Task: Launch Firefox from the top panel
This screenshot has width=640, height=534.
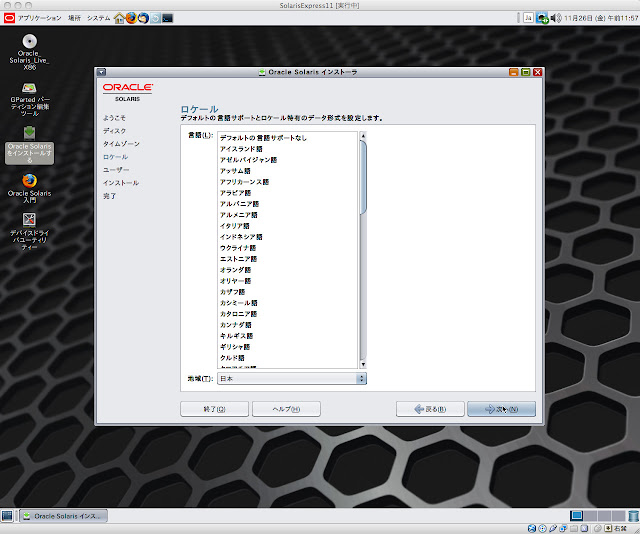Action: (131, 18)
